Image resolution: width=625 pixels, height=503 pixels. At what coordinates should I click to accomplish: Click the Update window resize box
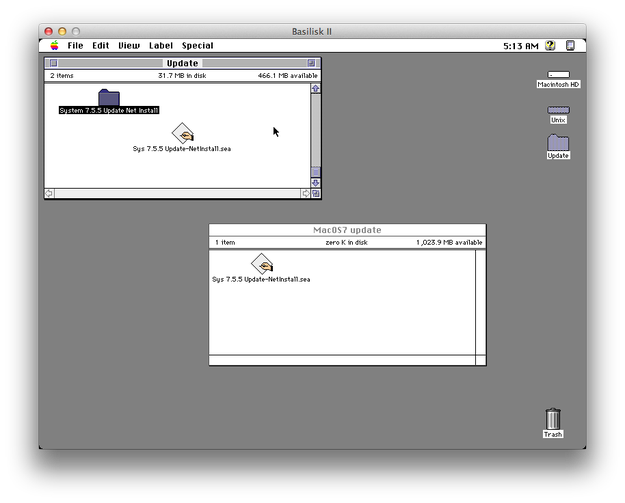tap(316, 193)
